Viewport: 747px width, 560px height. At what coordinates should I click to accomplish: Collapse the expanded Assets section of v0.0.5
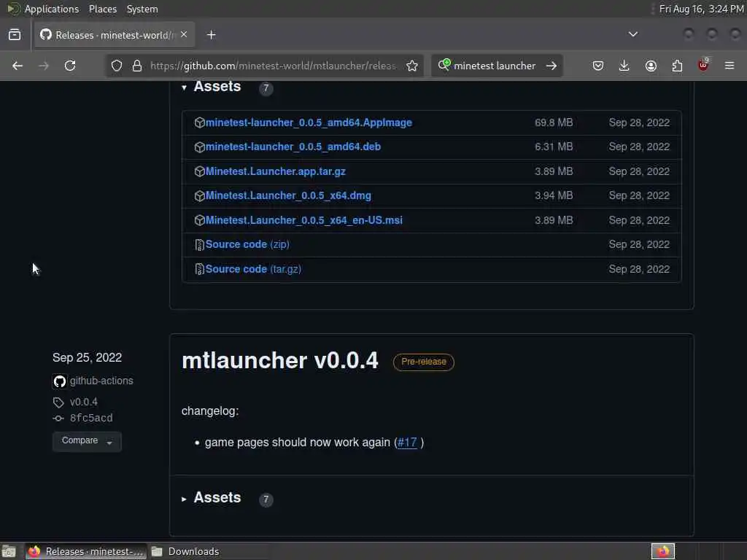[184, 87]
